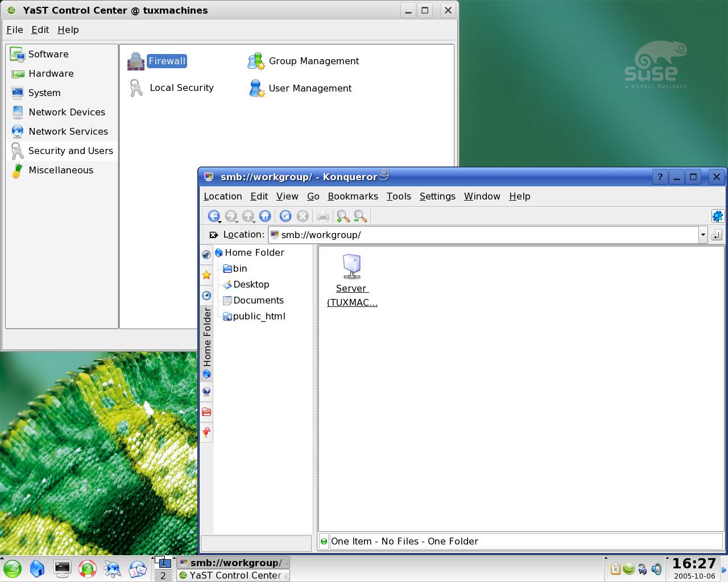The image size is (728, 582).
Task: Launch Kontact mail from the panel
Action: coord(138,568)
